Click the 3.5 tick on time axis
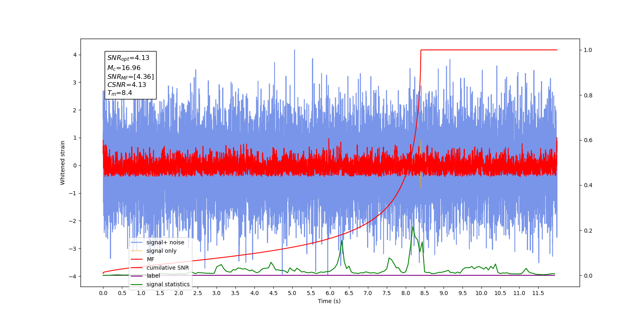 235,293
